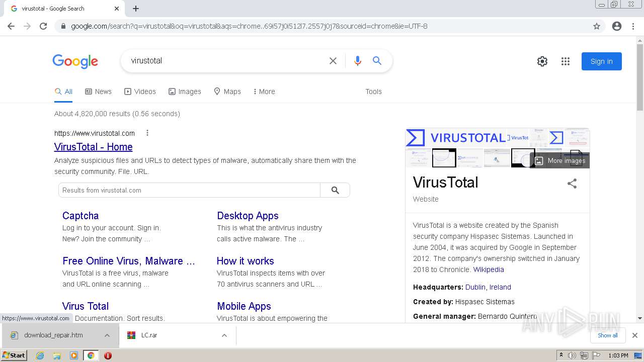This screenshot has height=362, width=644.
Task: Clear the search box text
Action: 333,61
